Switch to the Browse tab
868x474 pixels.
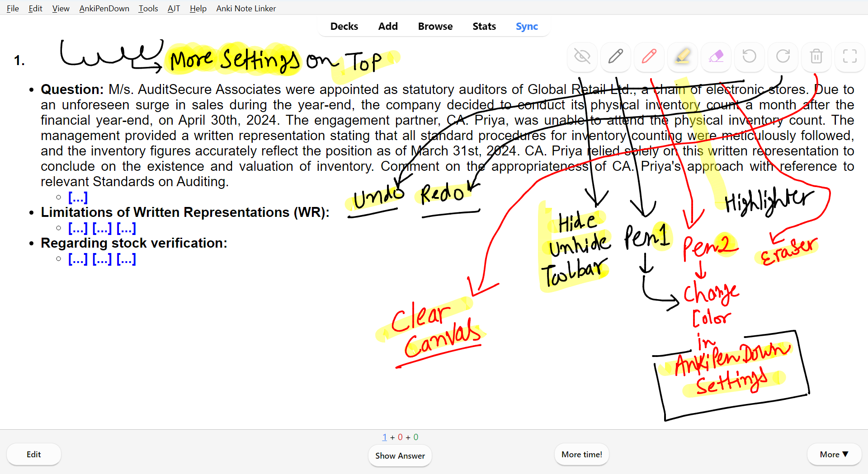435,26
